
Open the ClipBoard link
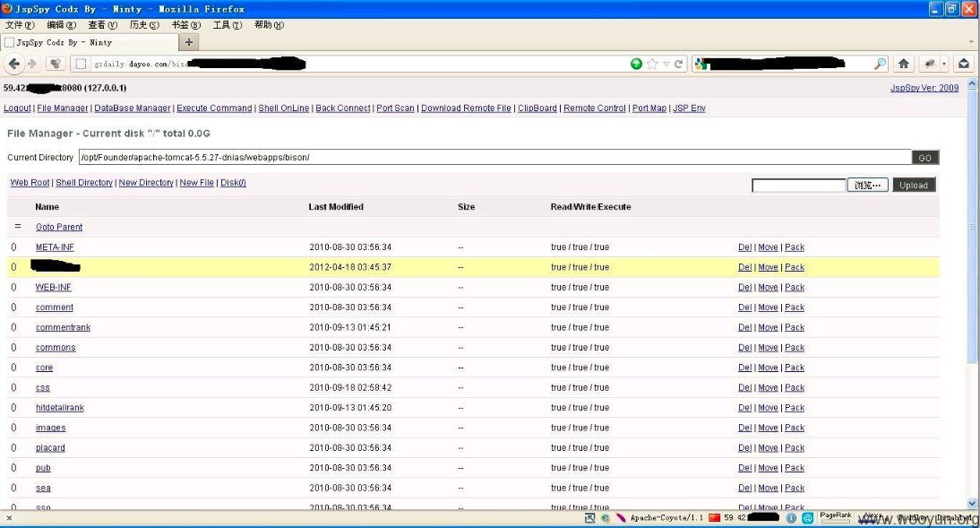(537, 108)
